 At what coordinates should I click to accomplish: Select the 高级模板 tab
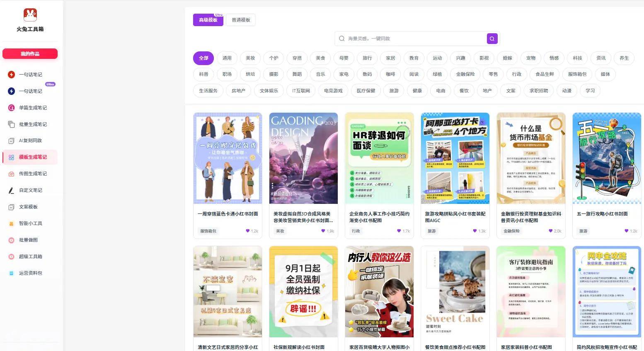tap(208, 20)
